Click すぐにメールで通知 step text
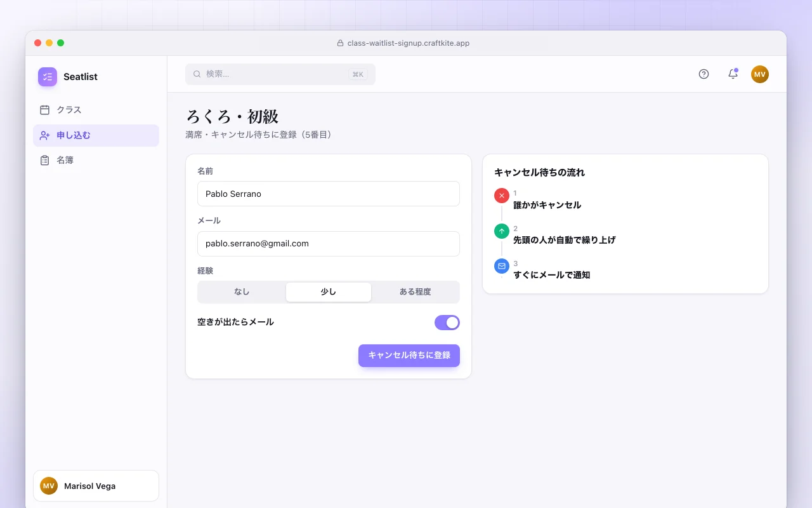The height and width of the screenshot is (508, 812). tap(552, 275)
